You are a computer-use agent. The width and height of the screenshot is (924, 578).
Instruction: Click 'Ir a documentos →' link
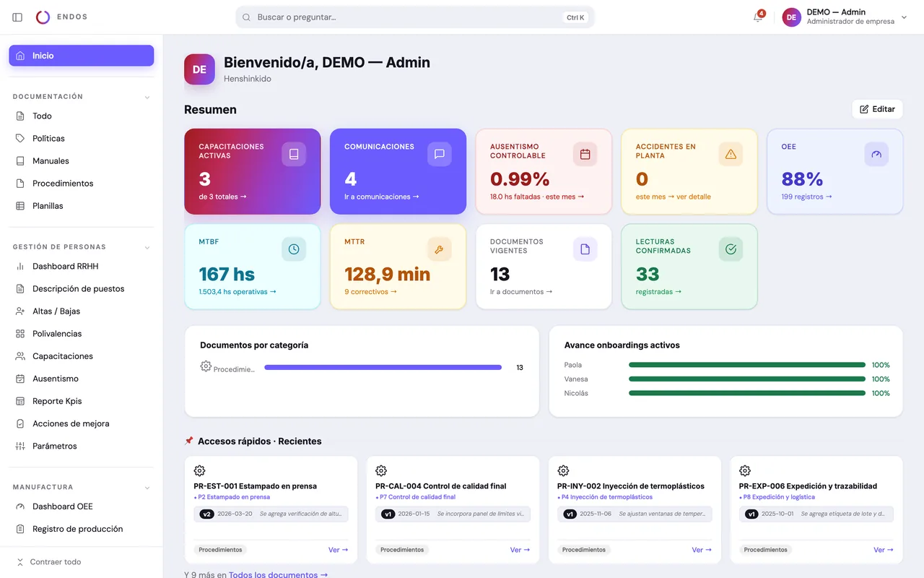tap(521, 292)
